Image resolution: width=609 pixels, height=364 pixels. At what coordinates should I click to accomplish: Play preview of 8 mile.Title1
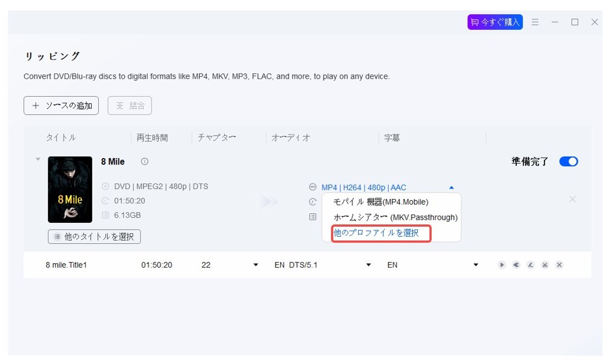point(502,265)
